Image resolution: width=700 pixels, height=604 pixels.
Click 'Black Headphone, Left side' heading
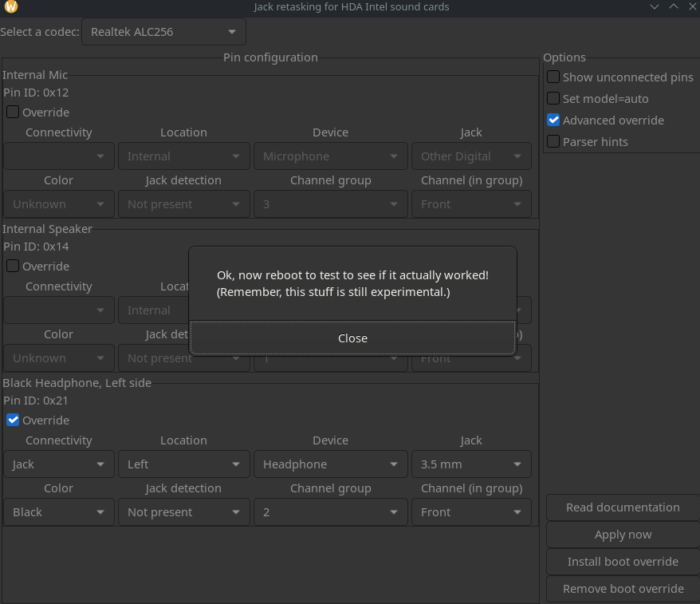(77, 383)
